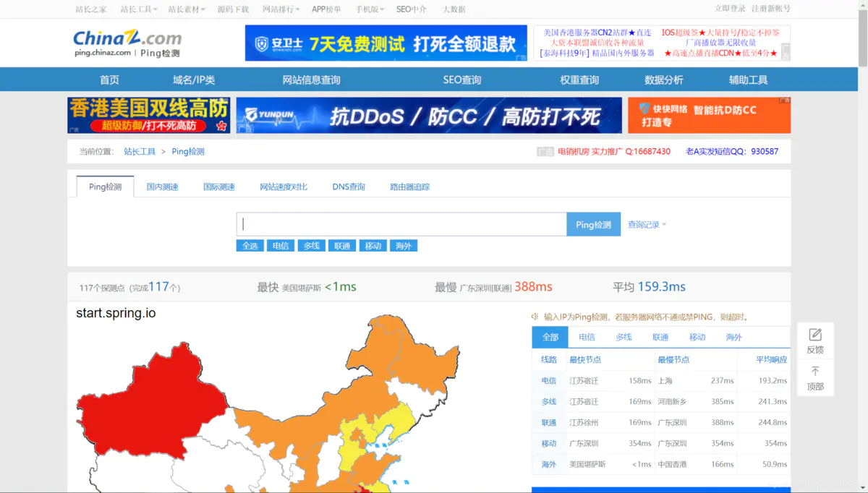Click the 注册新帐号 register link
The width and height of the screenshot is (868, 493).
tap(771, 9)
